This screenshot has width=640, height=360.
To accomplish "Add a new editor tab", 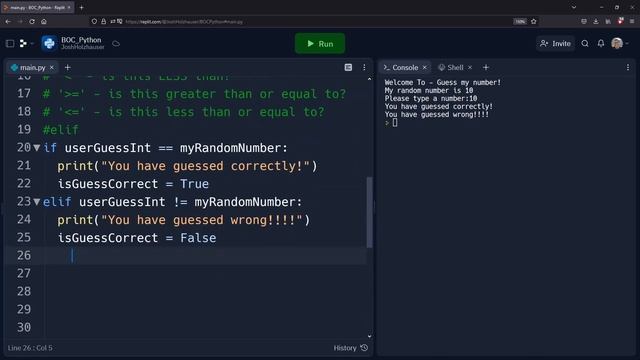I will point(68,67).
